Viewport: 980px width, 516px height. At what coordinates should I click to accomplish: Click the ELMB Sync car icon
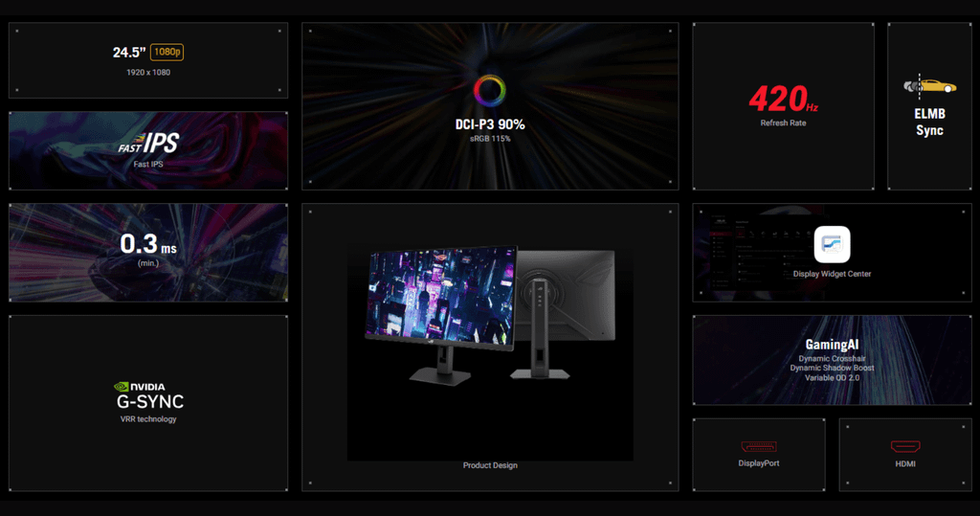click(x=929, y=86)
